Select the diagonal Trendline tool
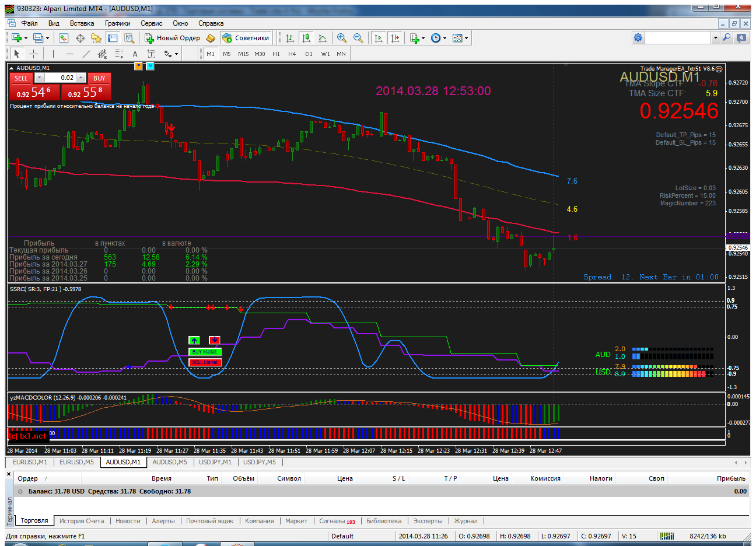The height and width of the screenshot is (546, 756). coord(86,54)
